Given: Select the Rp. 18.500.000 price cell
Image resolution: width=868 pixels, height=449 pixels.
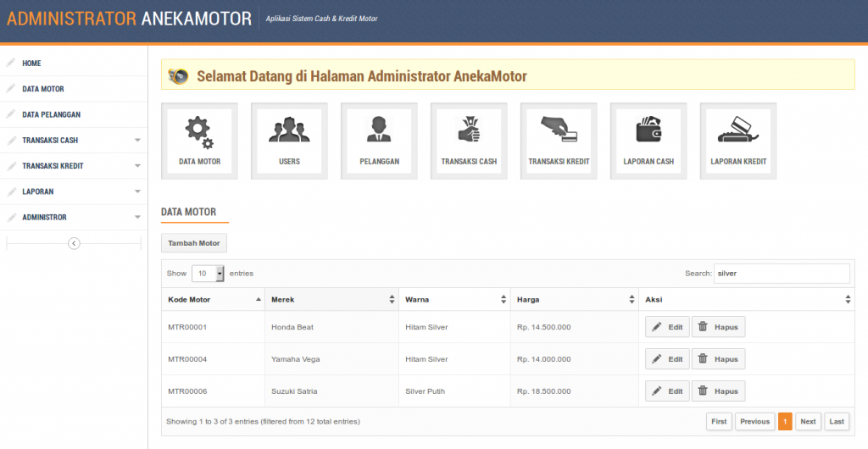Looking at the screenshot, I should click(575, 391).
